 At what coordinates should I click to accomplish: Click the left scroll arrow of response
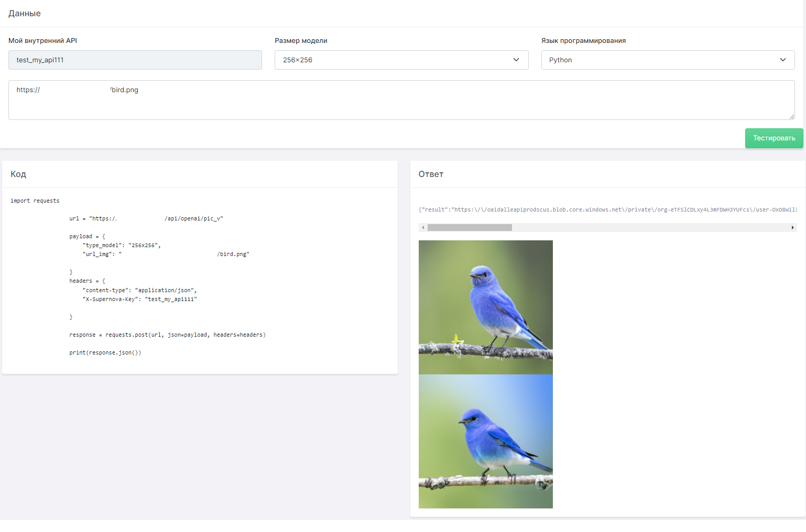point(423,228)
